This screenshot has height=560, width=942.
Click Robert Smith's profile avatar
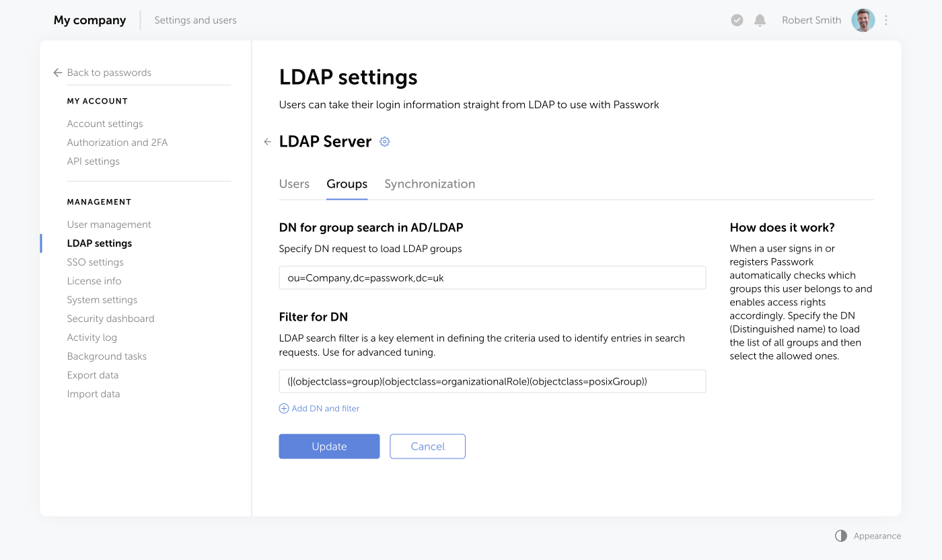863,19
